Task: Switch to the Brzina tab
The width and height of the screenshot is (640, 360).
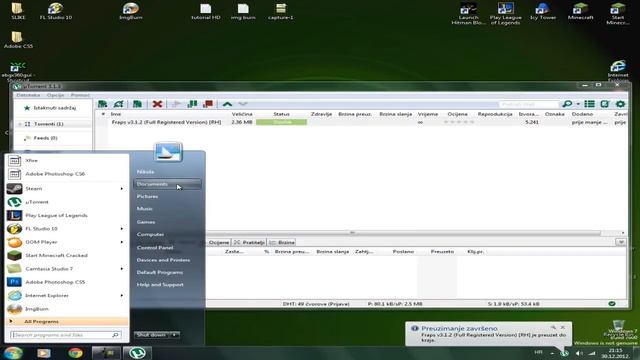Action: coord(282,242)
